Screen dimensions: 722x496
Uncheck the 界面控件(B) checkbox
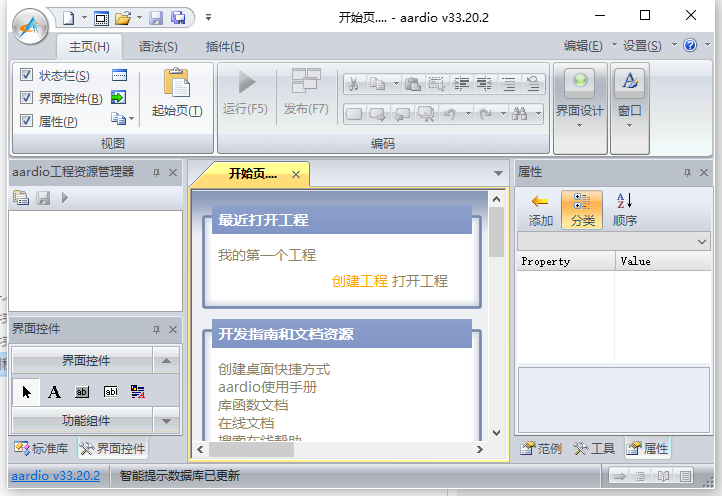[x=26, y=98]
